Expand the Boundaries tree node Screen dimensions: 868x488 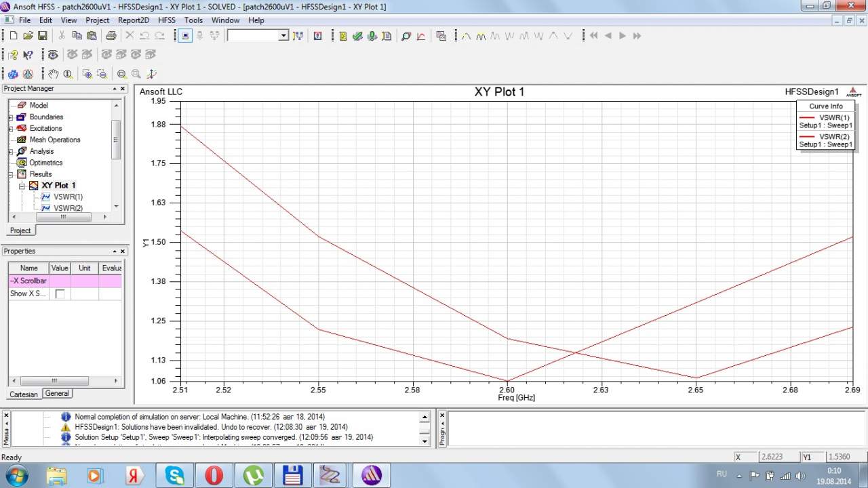pyautogui.click(x=11, y=117)
